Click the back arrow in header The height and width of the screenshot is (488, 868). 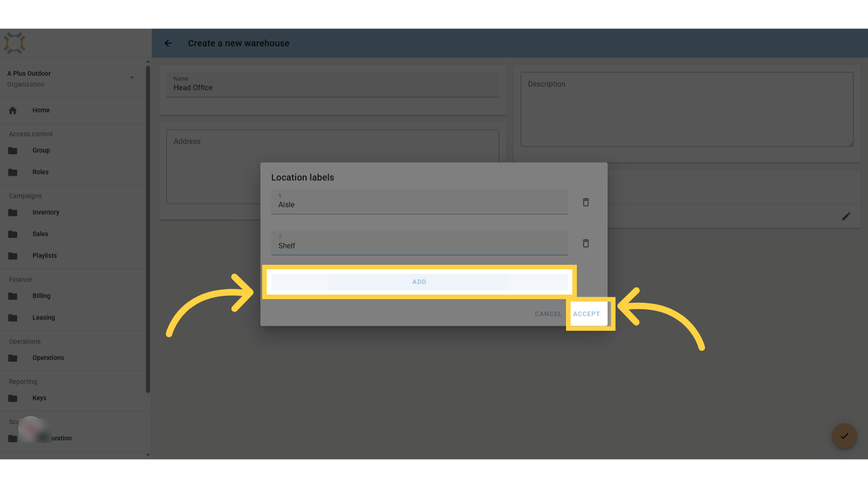point(168,43)
